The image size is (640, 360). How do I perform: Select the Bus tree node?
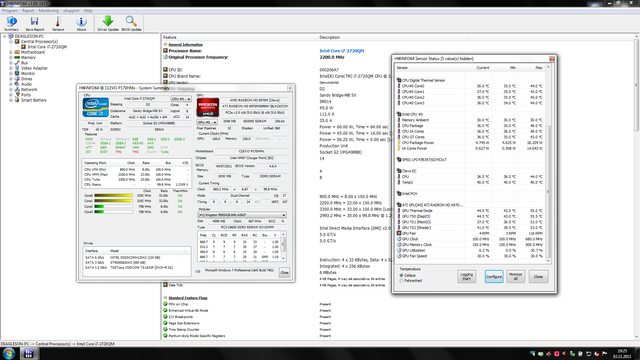click(24, 63)
